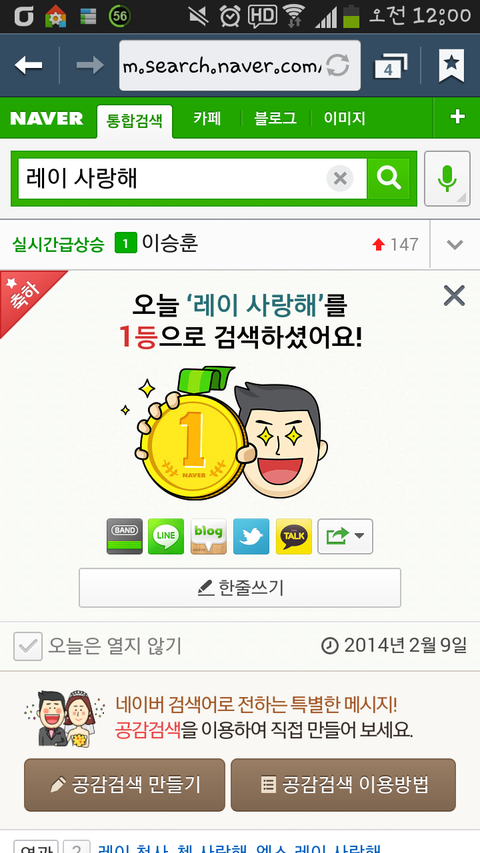Screen dimensions: 480x853
Task: Clear the search text with X icon
Action: (x=340, y=178)
